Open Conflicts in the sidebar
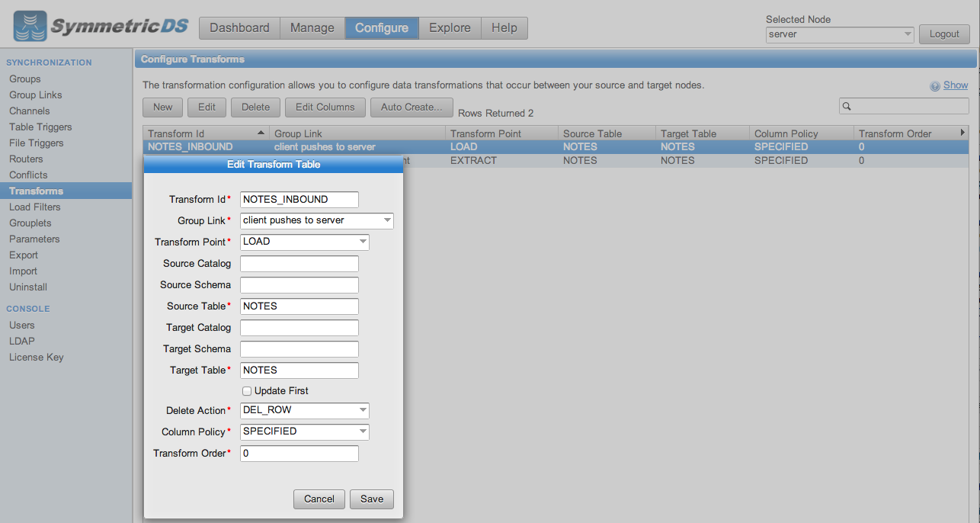This screenshot has width=980, height=523. pos(28,175)
